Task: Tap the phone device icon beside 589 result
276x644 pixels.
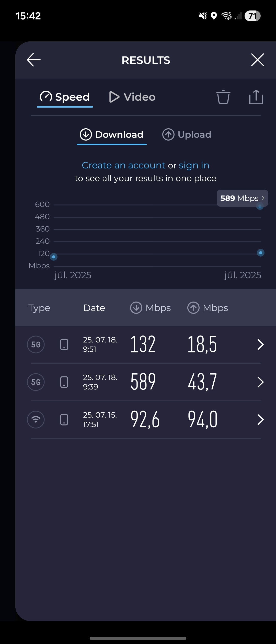Action: coord(64,382)
